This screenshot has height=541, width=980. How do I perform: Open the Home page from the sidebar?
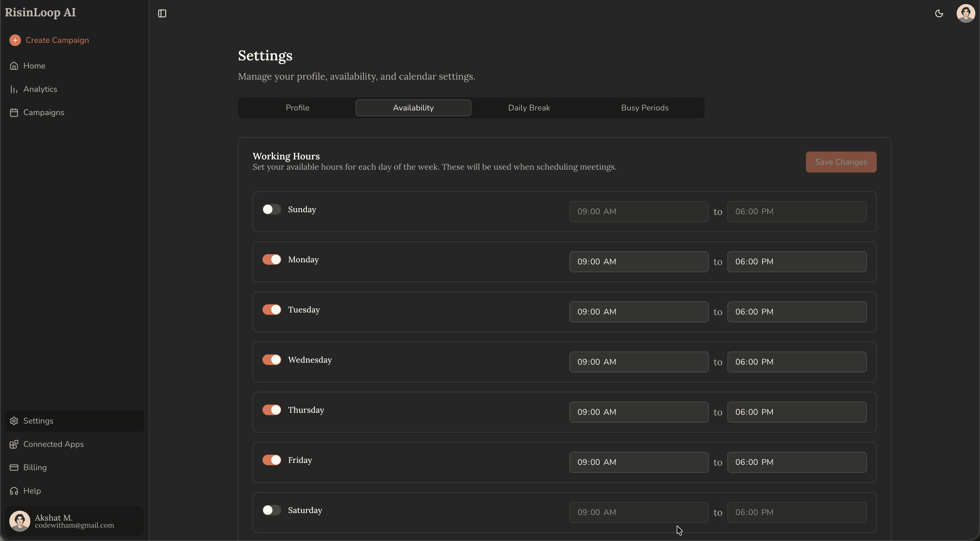tap(34, 65)
